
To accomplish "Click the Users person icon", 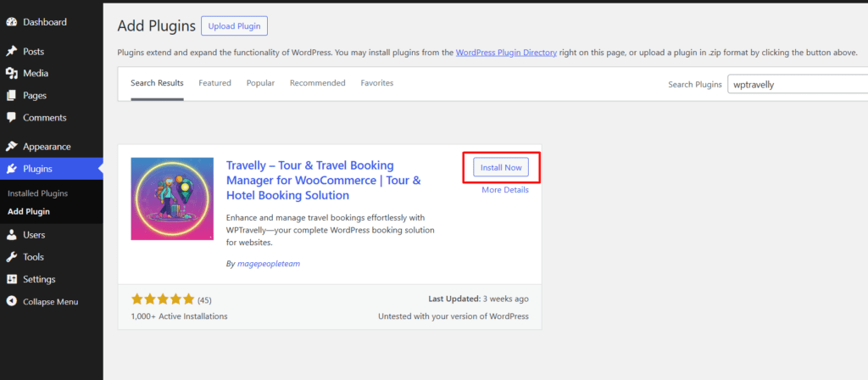I will 11,235.
